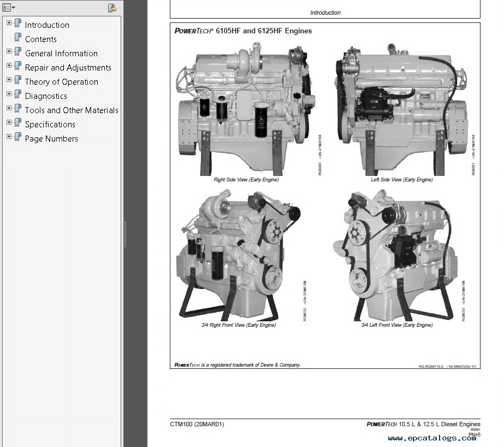Open the Page Numbers bookmark

(x=51, y=139)
